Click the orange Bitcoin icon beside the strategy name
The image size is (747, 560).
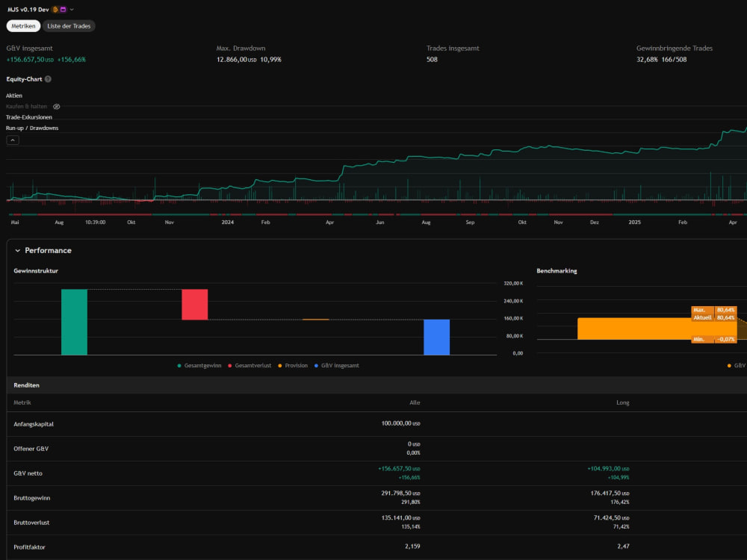tap(55, 10)
